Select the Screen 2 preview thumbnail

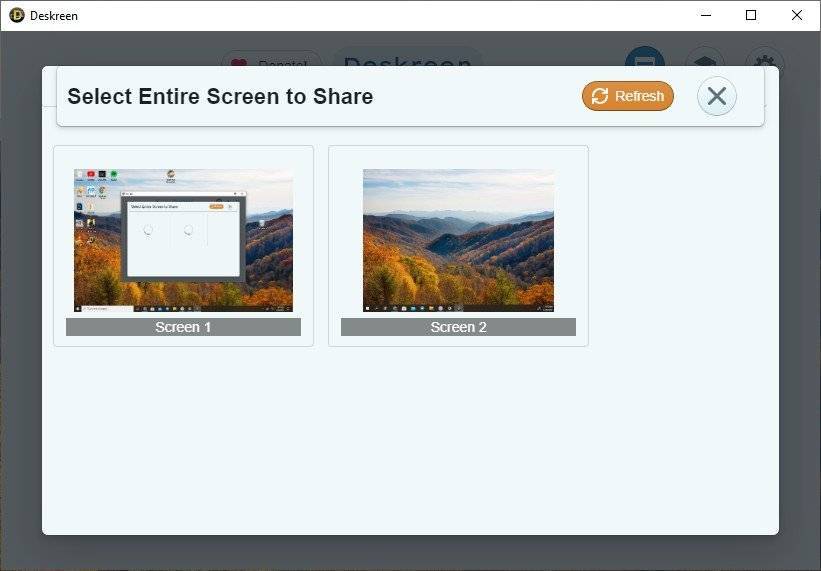[458, 240]
